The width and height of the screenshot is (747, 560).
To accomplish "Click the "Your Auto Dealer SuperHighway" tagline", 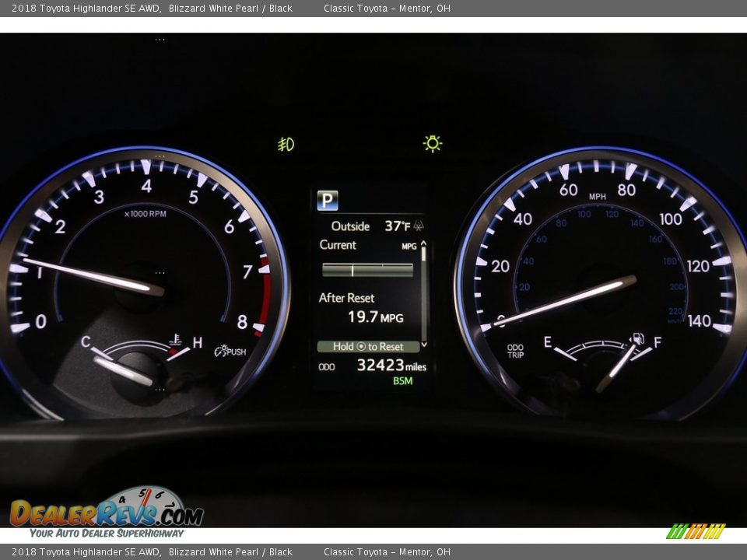I will pyautogui.click(x=107, y=533).
